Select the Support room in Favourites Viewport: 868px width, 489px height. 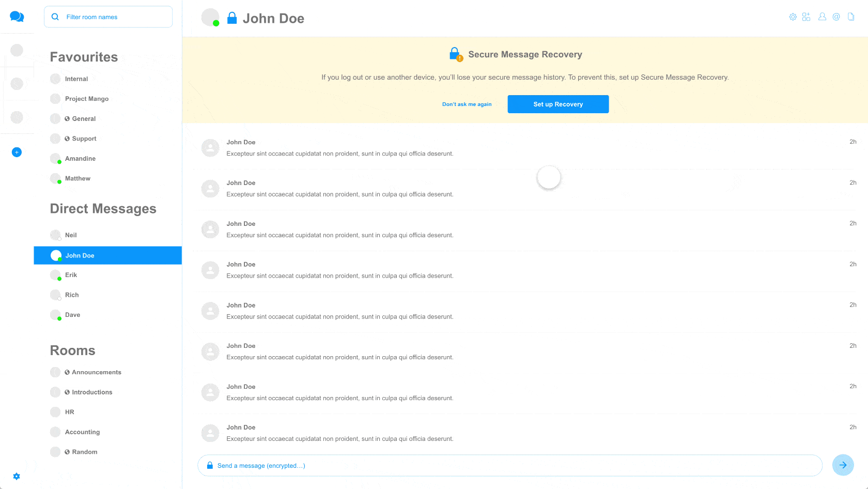[x=84, y=139]
